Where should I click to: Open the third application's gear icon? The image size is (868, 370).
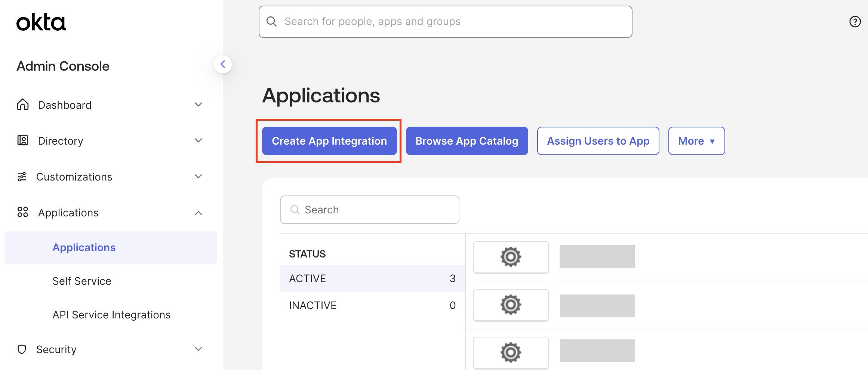click(x=511, y=352)
